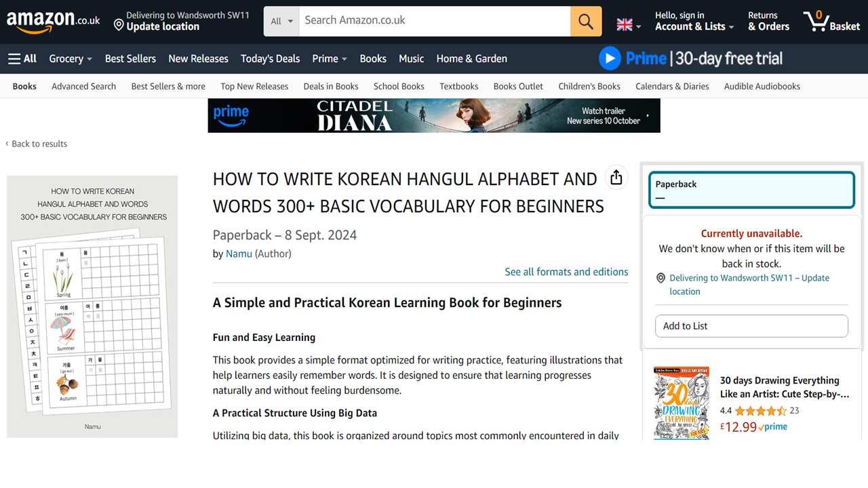Open the Korean Hangul book cover image
The height and width of the screenshot is (488, 868).
coord(92,306)
